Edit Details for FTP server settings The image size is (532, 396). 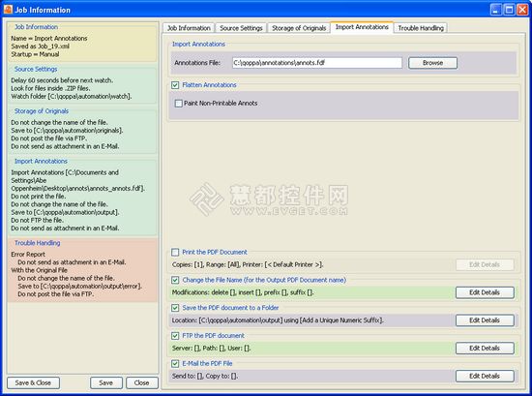point(485,349)
